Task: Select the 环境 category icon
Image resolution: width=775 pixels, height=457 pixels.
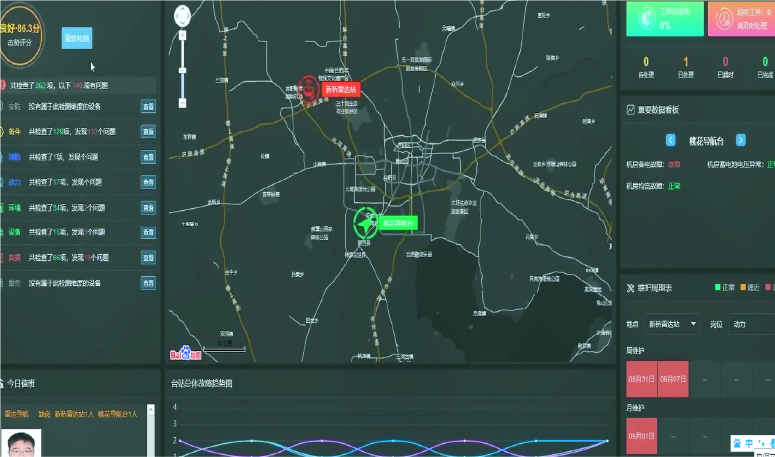Action: [14, 207]
